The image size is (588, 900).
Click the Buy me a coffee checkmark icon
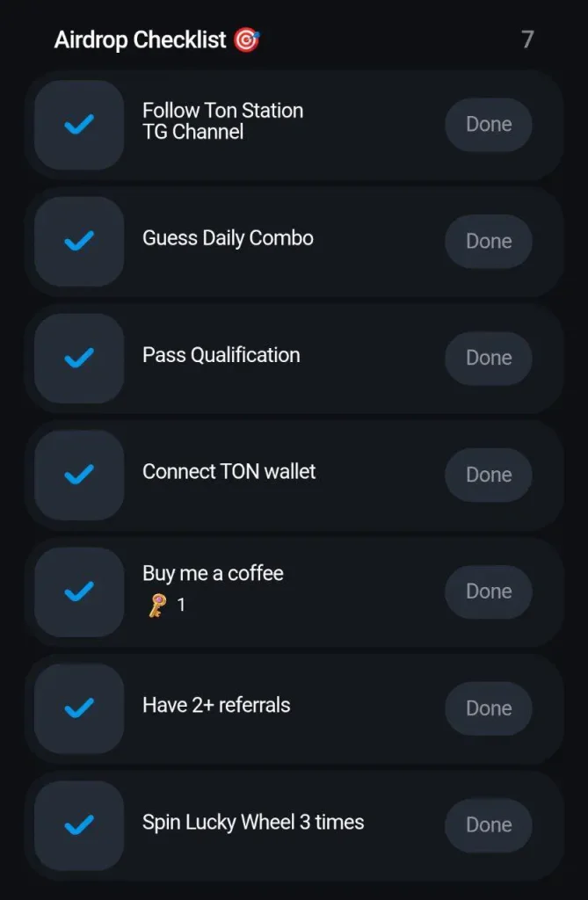click(x=79, y=592)
